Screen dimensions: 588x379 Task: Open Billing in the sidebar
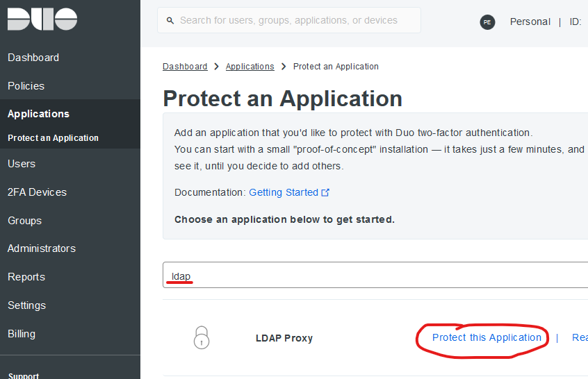point(22,334)
